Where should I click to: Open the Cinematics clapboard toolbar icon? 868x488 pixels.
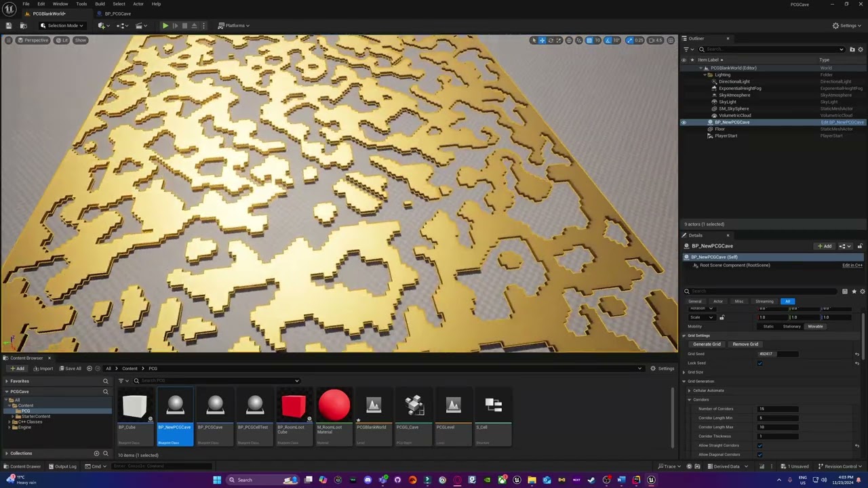tap(140, 26)
